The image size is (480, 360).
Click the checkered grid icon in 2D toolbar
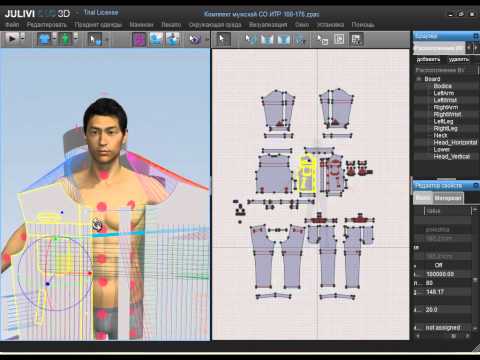pos(356,39)
